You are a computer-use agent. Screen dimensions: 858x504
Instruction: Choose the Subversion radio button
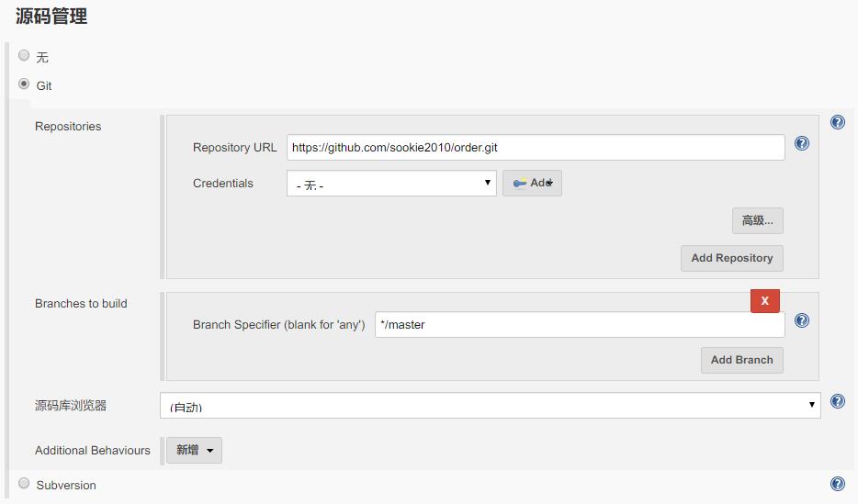[24, 483]
